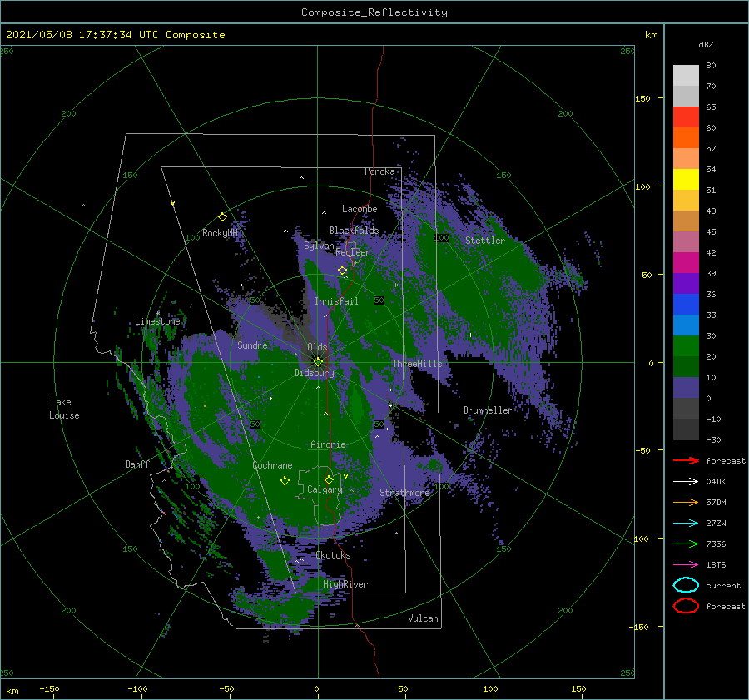Click the Ponoka city label

(379, 171)
